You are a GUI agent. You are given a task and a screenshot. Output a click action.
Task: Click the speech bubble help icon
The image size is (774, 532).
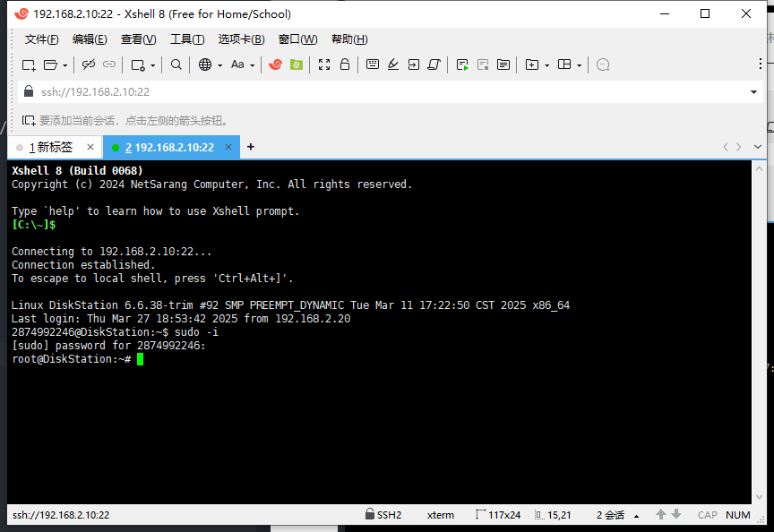[603, 64]
